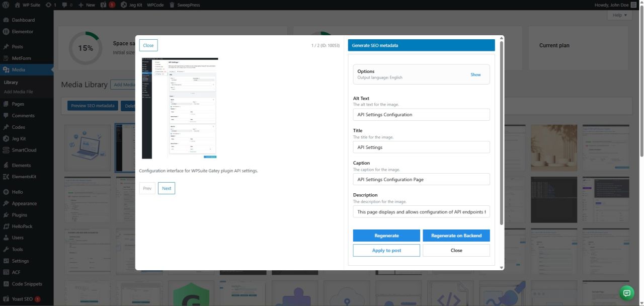Open the Appearance menu icon

(6, 203)
